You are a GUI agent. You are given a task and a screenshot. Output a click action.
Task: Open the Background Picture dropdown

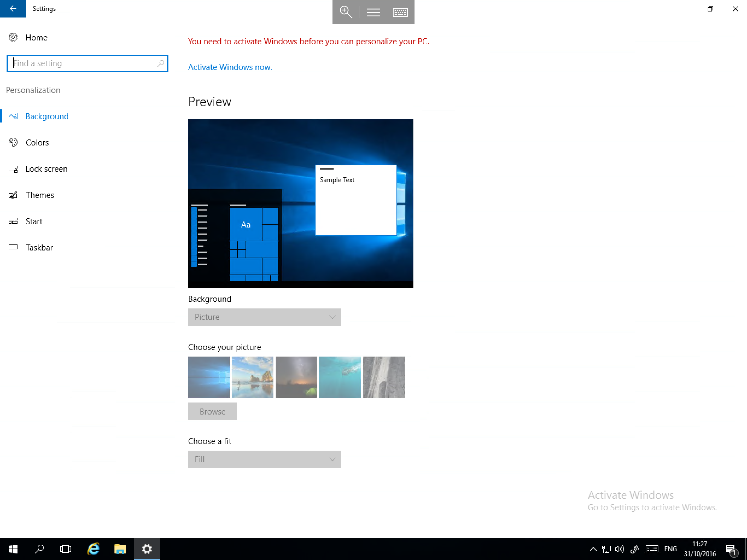tap(264, 317)
